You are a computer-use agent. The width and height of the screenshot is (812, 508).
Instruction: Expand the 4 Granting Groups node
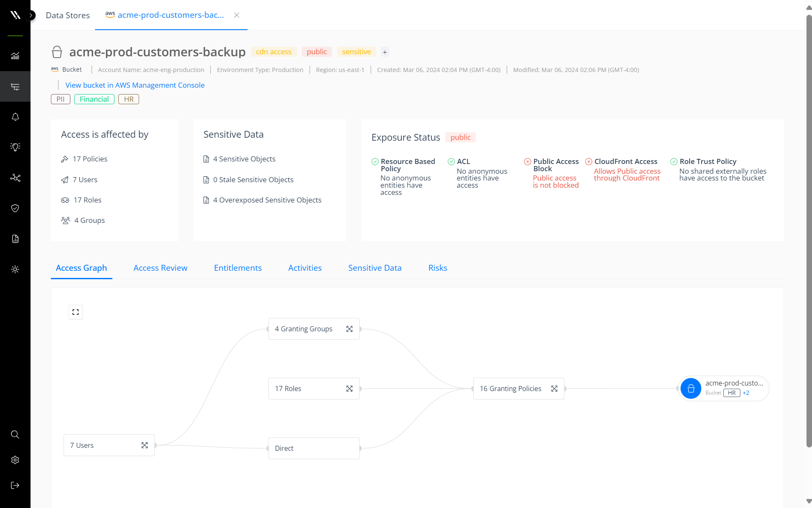[349, 329]
